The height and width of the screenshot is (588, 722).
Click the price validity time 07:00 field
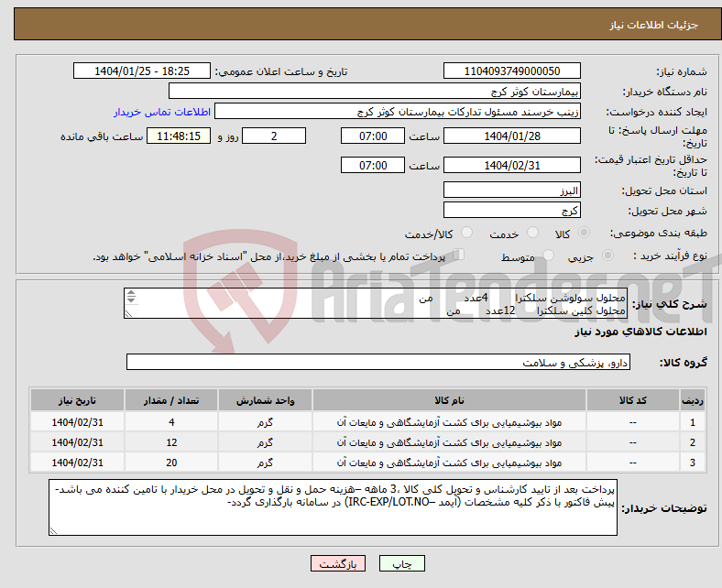coord(373,165)
